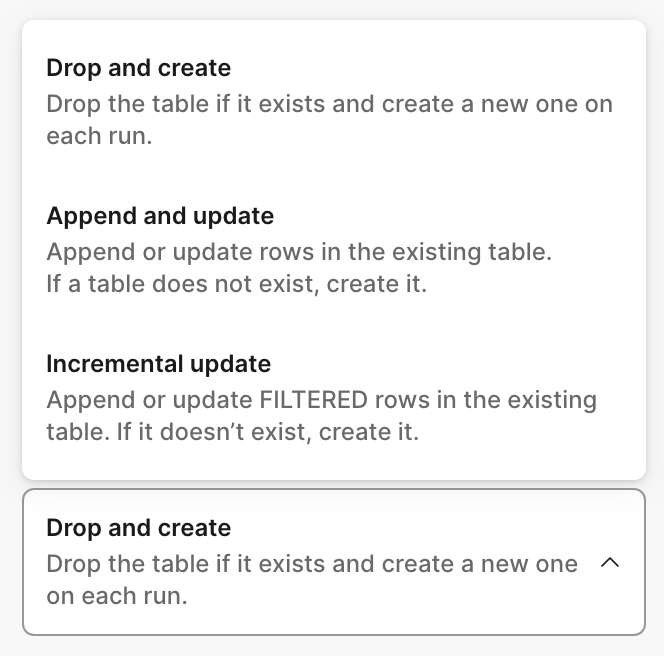Choose the "Append and update" option
The height and width of the screenshot is (656, 664).
(x=160, y=216)
